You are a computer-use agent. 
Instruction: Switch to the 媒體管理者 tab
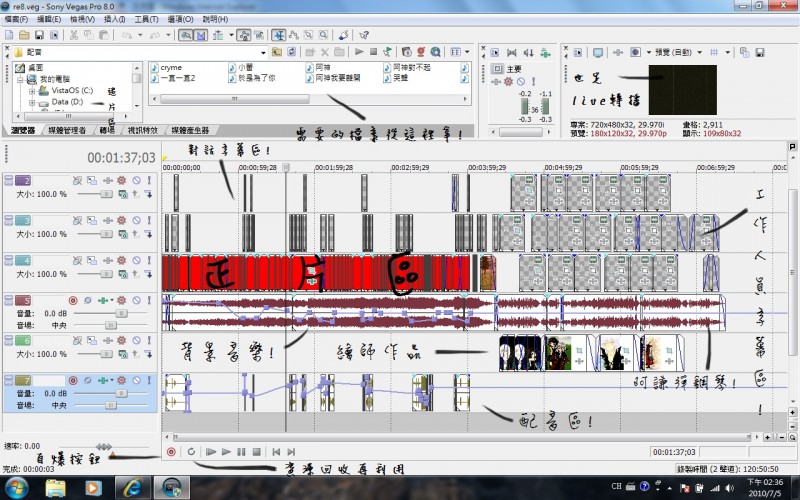click(x=67, y=131)
